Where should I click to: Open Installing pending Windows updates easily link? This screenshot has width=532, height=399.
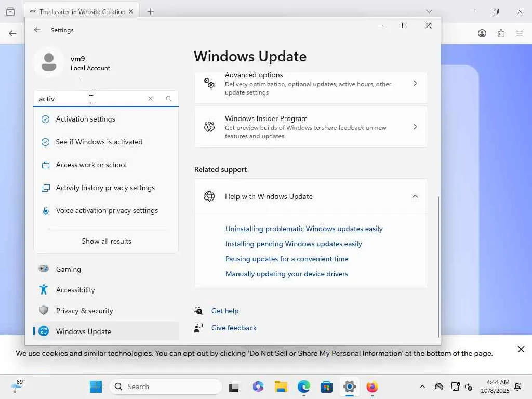pyautogui.click(x=294, y=244)
